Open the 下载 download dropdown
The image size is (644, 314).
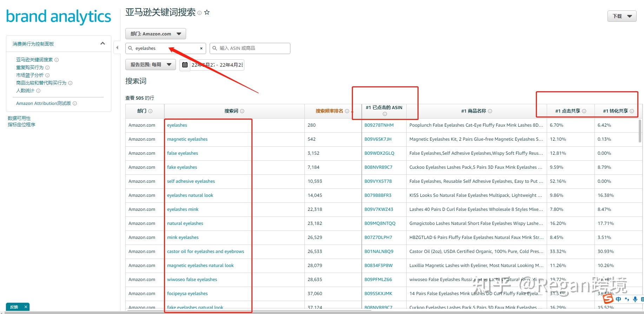click(622, 16)
